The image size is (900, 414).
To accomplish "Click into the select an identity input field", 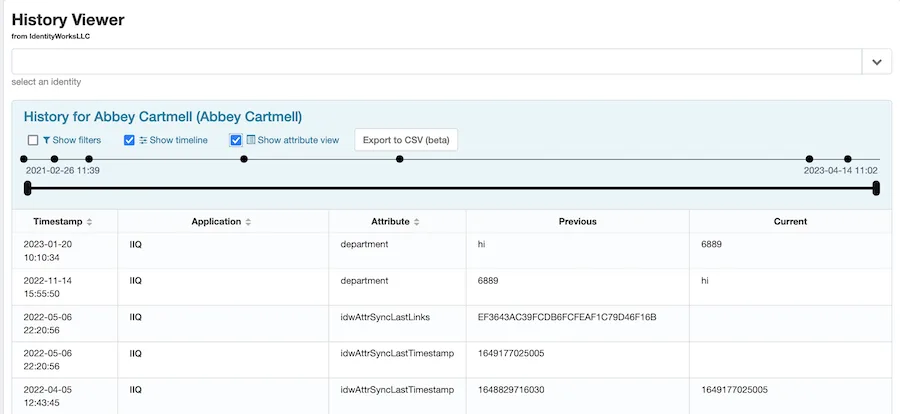I will 436,62.
